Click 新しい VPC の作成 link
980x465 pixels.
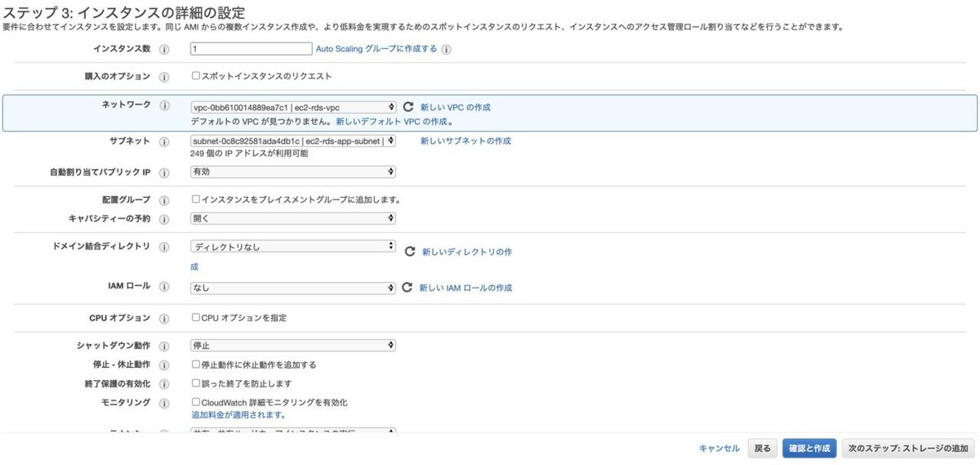(x=456, y=107)
